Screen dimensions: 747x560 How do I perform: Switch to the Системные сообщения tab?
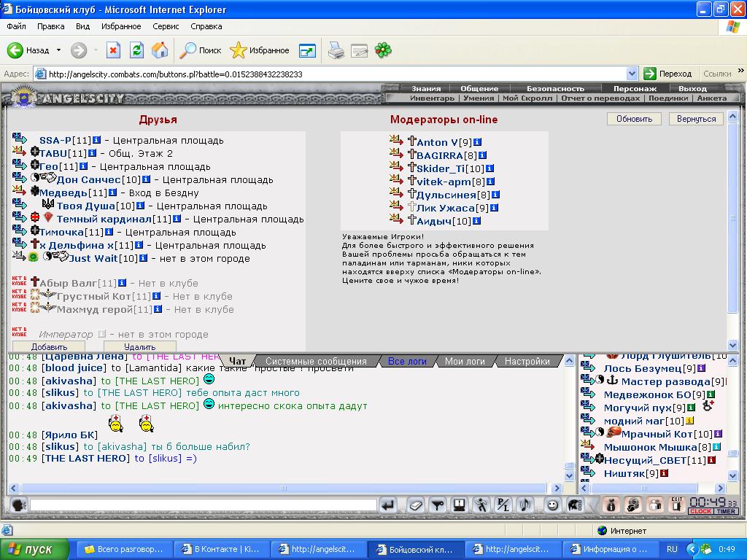pyautogui.click(x=315, y=361)
